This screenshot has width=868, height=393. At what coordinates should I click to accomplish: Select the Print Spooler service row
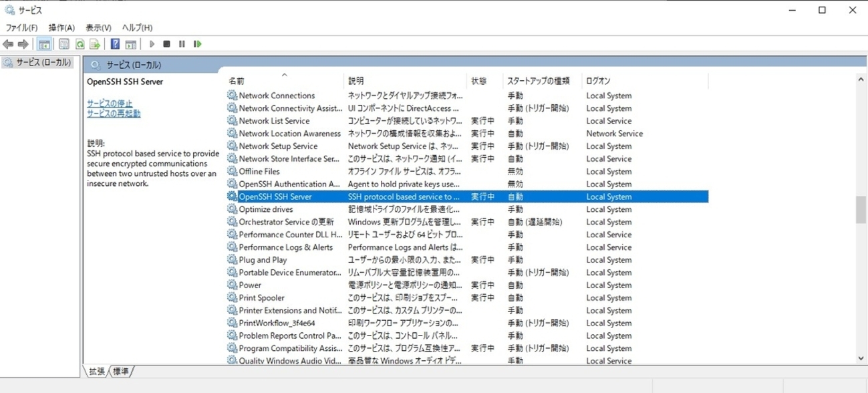pyautogui.click(x=261, y=298)
